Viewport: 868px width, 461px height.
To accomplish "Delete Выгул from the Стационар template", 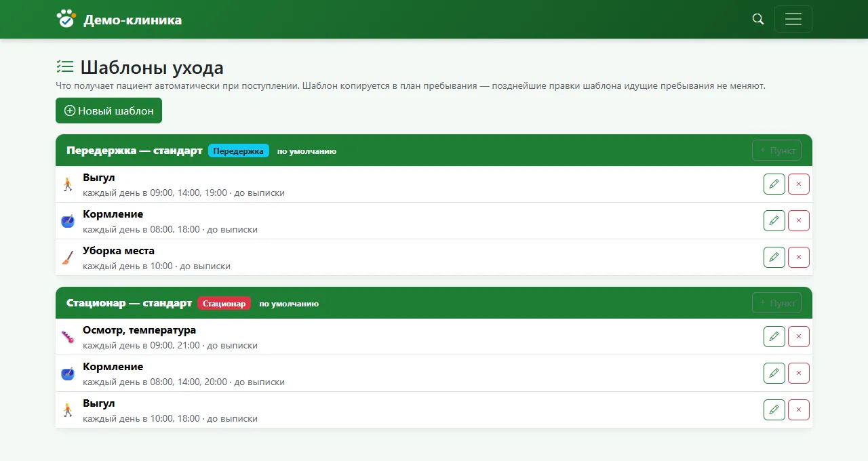I will pyautogui.click(x=799, y=409).
